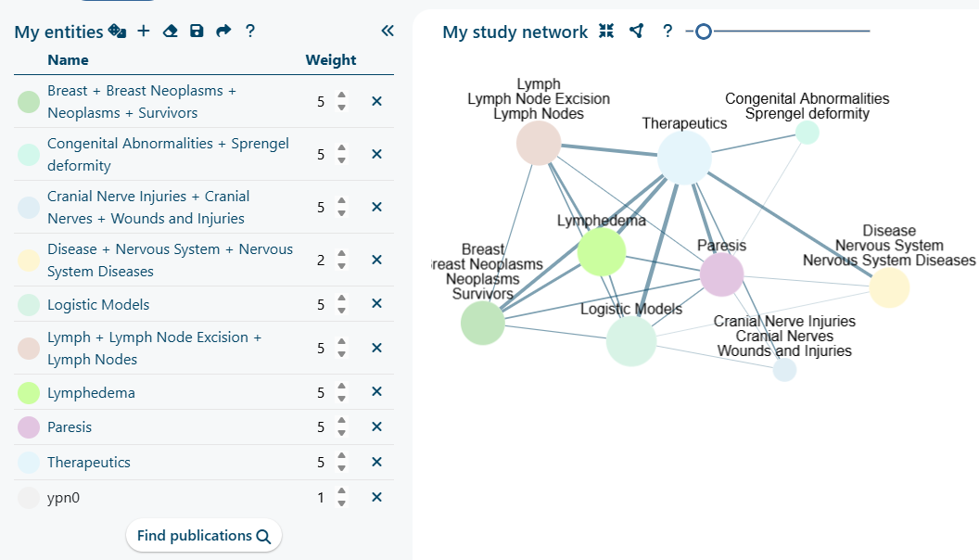Select the Therapeutics node in network graph
Screen dimensions: 979x560
coord(684,158)
